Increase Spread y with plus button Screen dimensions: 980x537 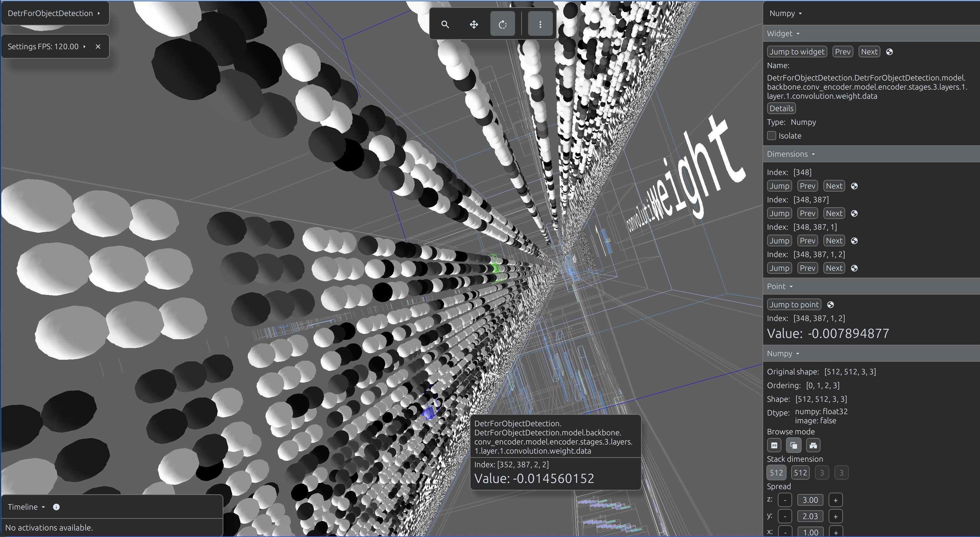pyautogui.click(x=835, y=516)
